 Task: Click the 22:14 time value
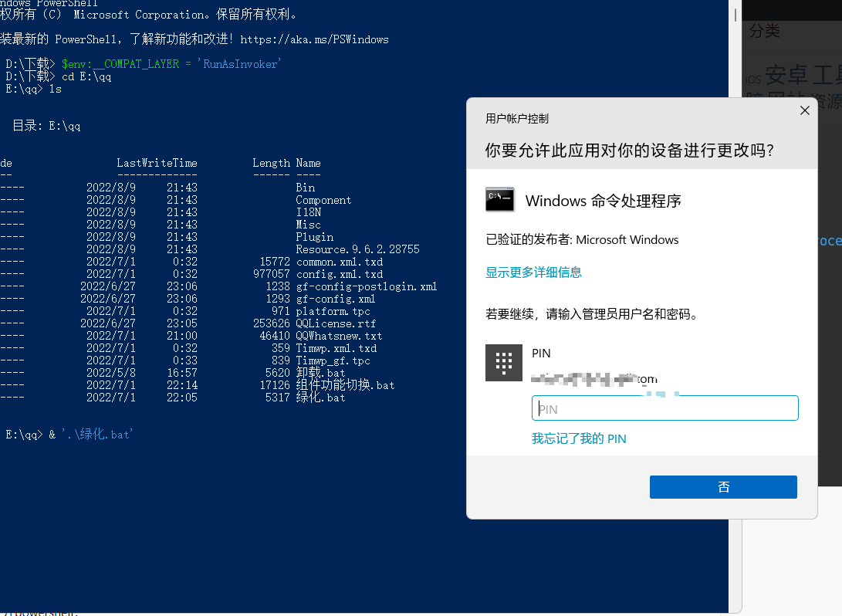[182, 385]
